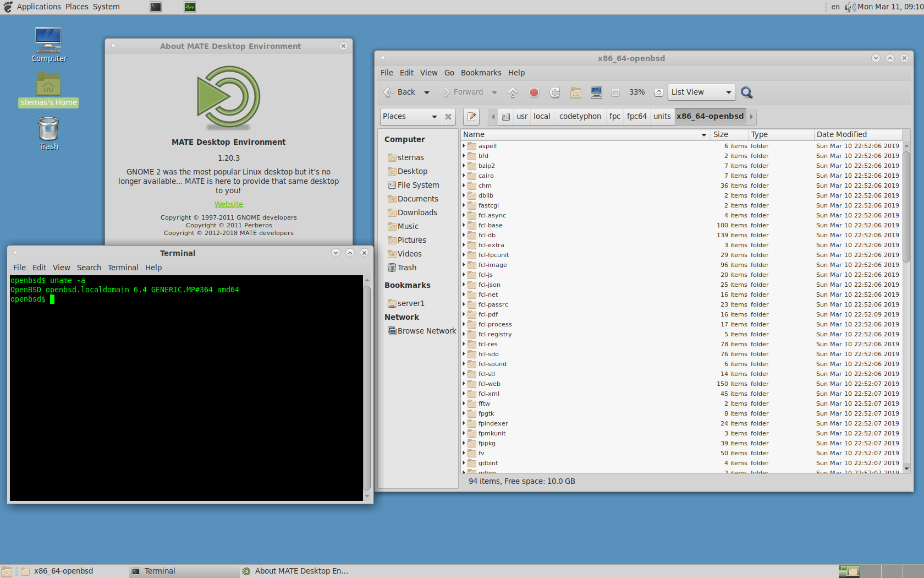Sort file list by Name column
The width and height of the screenshot is (924, 578).
pos(585,134)
